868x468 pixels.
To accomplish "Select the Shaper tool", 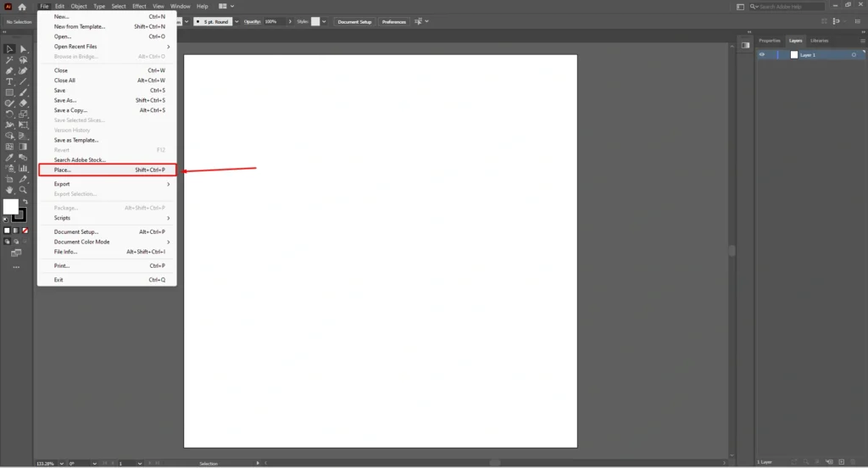I will pyautogui.click(x=9, y=103).
